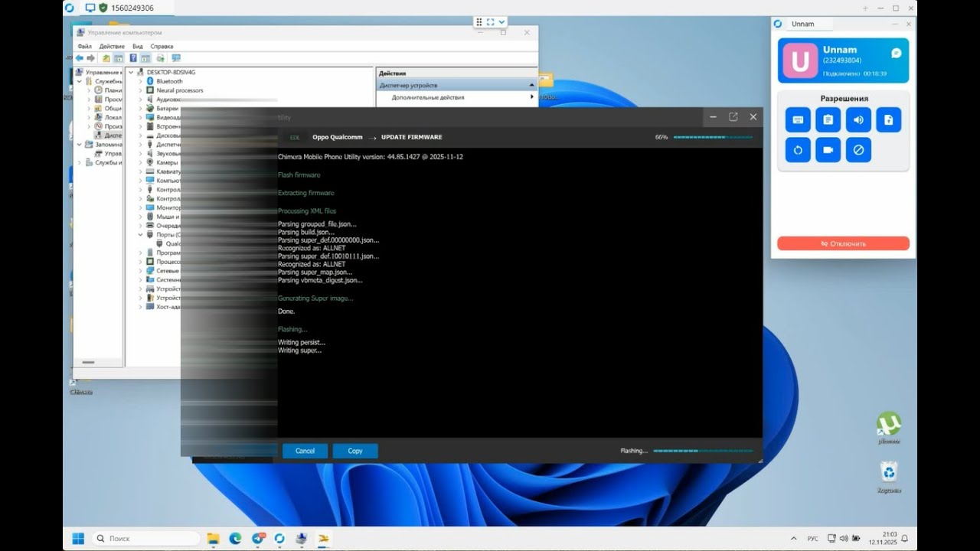980x551 pixels.
Task: Click the green shield security icon
Action: coord(103,8)
